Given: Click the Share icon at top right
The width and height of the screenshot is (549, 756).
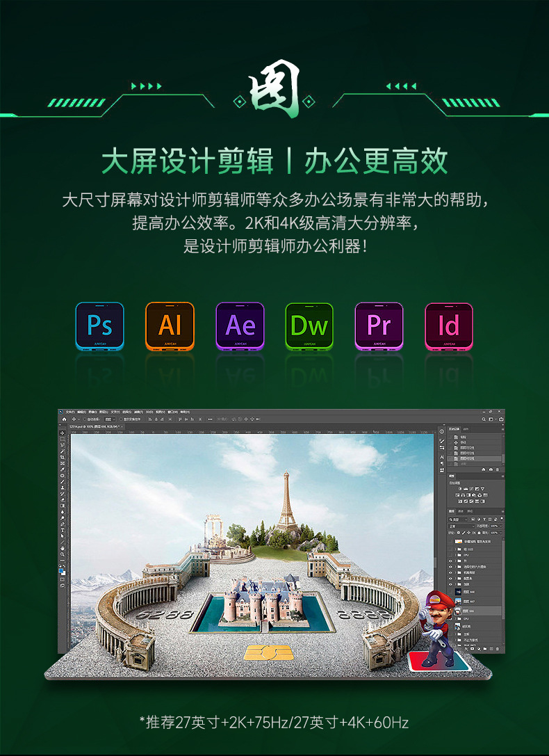Looking at the screenshot, I should 501,419.
